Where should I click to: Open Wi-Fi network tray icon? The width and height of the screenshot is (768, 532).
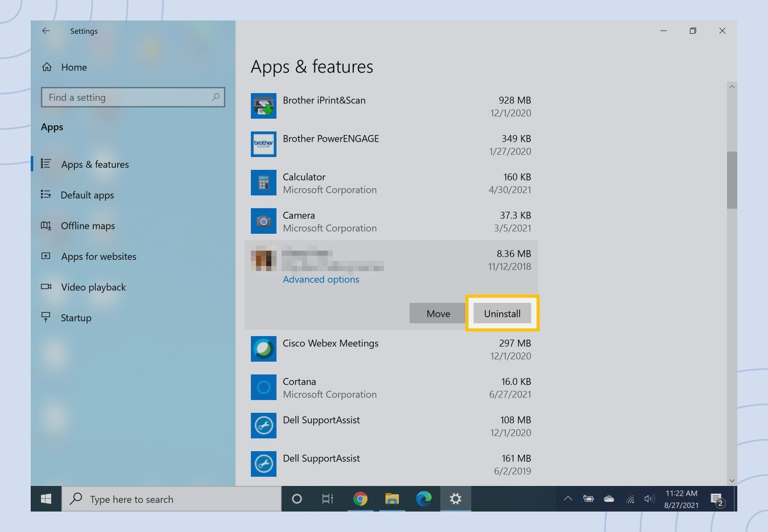pyautogui.click(x=630, y=499)
